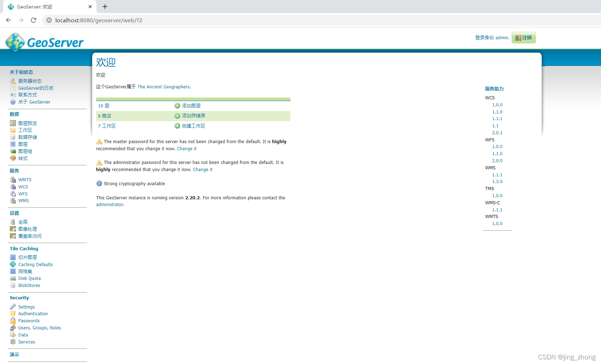The width and height of the screenshot is (601, 364).
Task: Click the server status icon (服务器状态)
Action: tap(13, 81)
